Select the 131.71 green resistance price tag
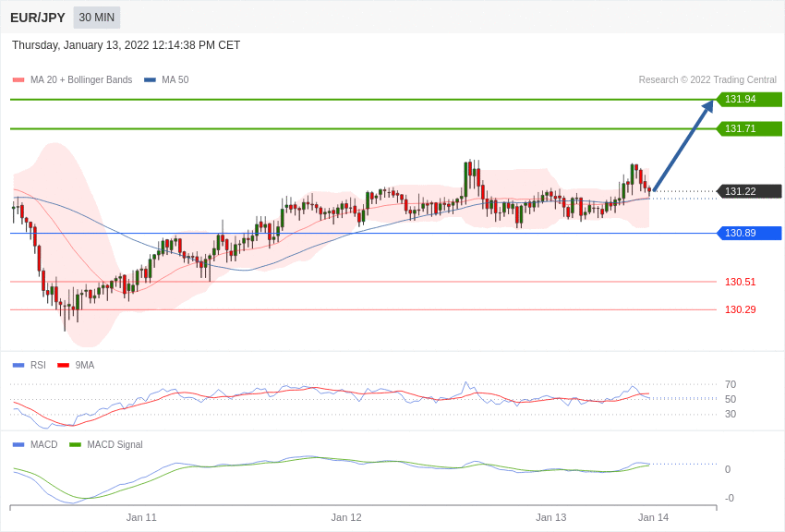 point(749,128)
